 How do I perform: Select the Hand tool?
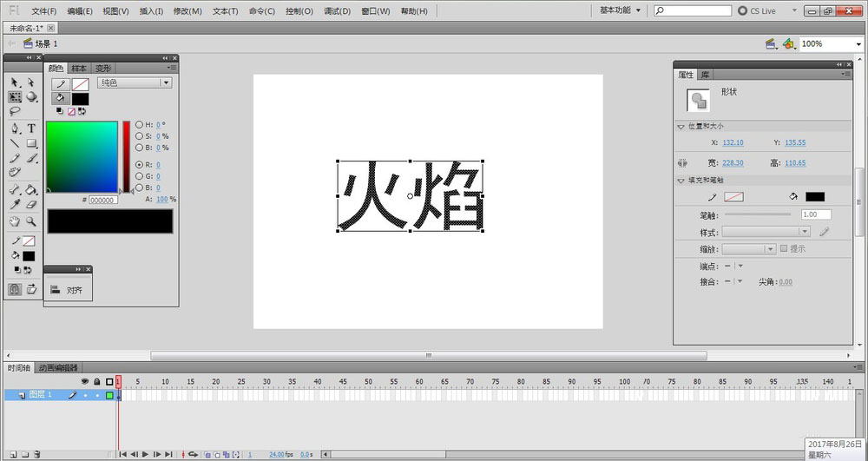[15, 221]
